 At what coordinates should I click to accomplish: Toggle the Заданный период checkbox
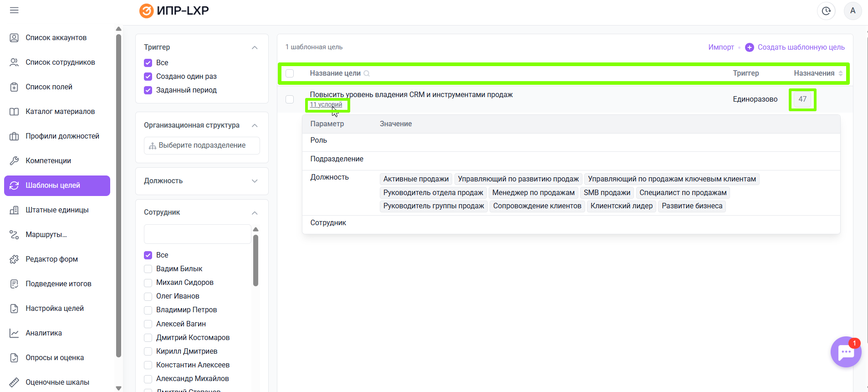click(x=148, y=90)
